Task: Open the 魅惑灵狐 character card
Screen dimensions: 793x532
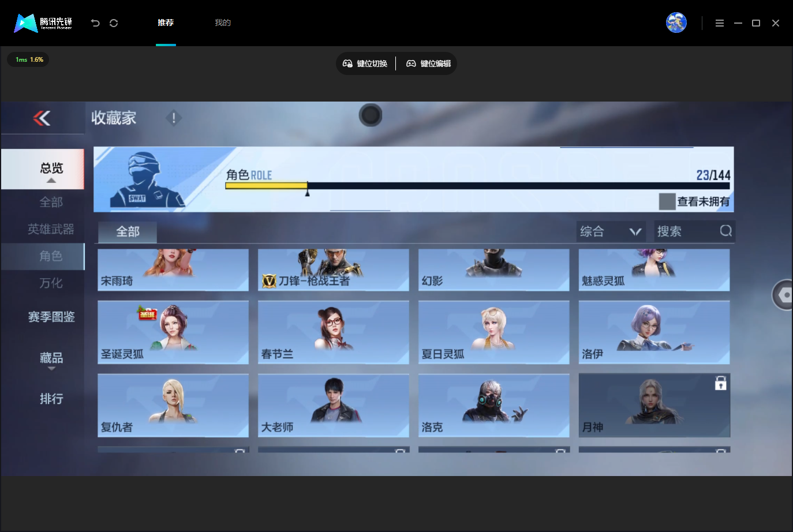Action: coord(654,269)
